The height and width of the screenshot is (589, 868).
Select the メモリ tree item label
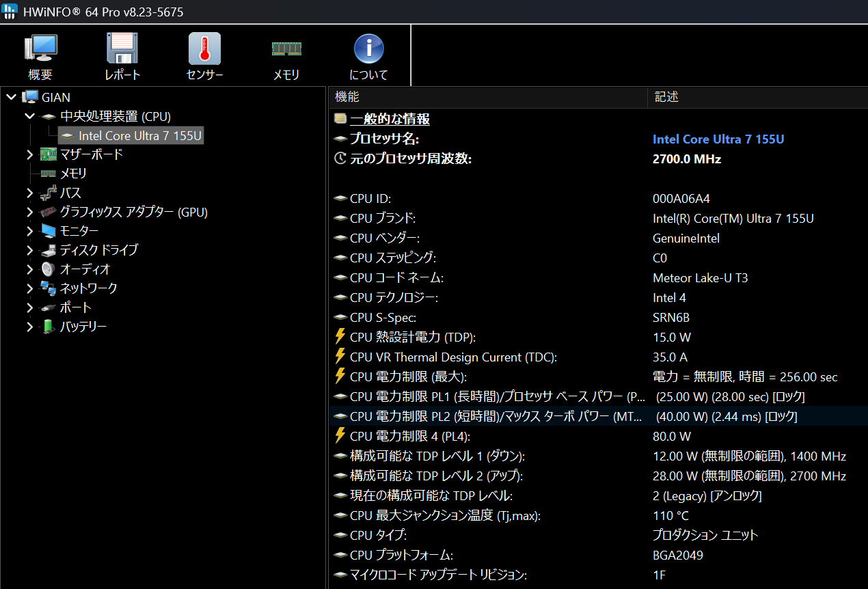tap(73, 174)
